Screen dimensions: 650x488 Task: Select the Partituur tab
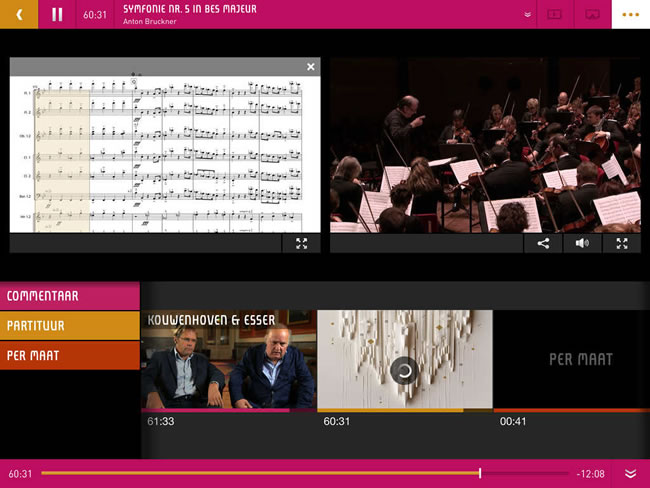70,325
